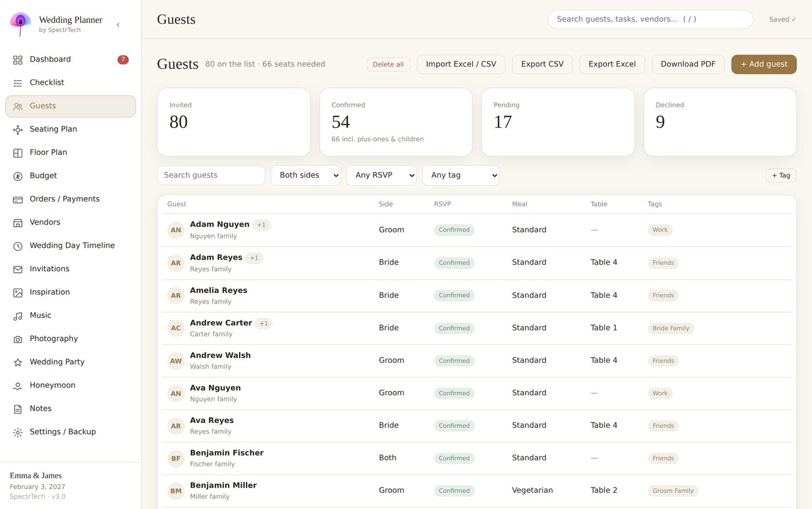Image resolution: width=812 pixels, height=509 pixels.
Task: Click the Dashboard notification badge 7
Action: (123, 59)
